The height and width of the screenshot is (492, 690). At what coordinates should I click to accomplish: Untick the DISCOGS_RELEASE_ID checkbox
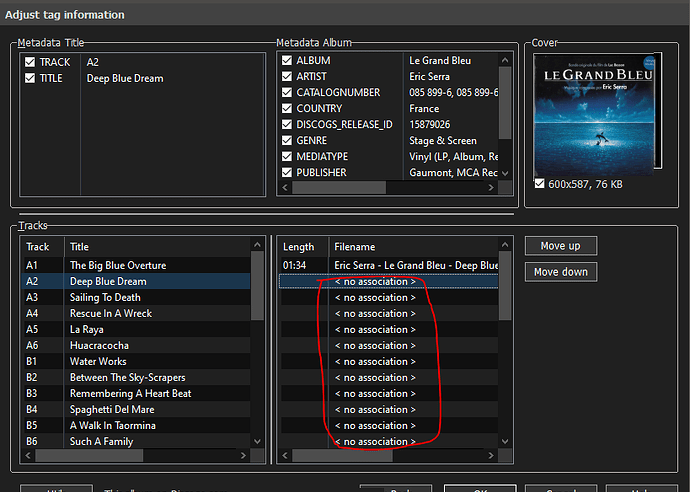(x=287, y=125)
